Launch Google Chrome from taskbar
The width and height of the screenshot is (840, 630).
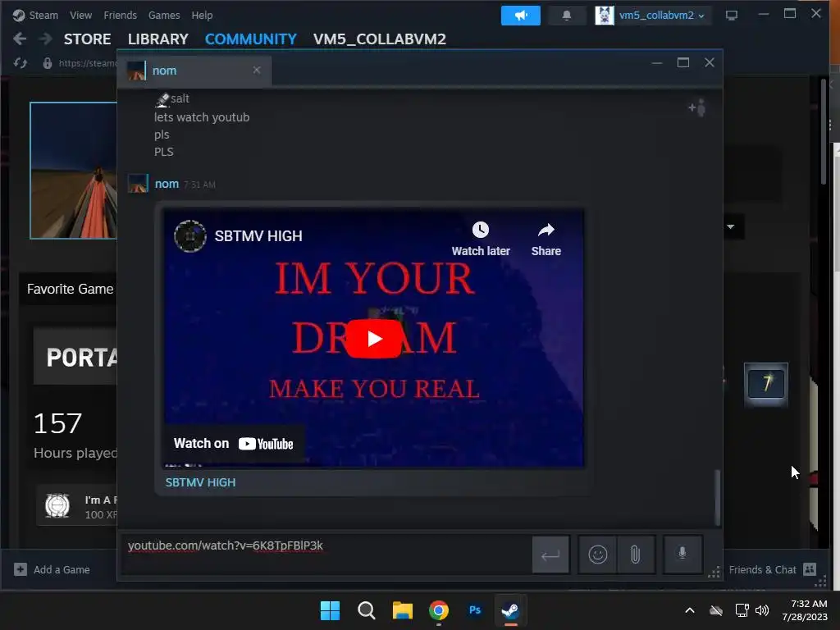(x=439, y=610)
